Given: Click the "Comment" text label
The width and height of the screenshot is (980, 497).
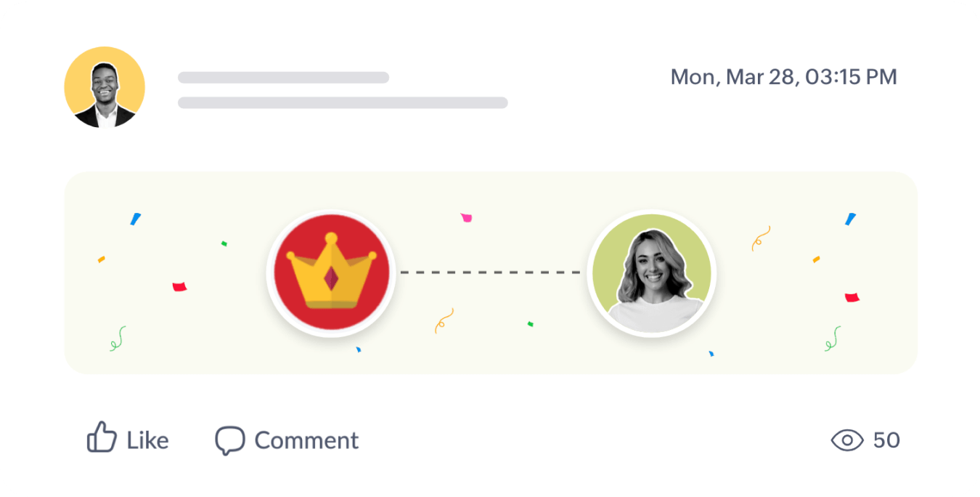Looking at the screenshot, I should pos(306,440).
